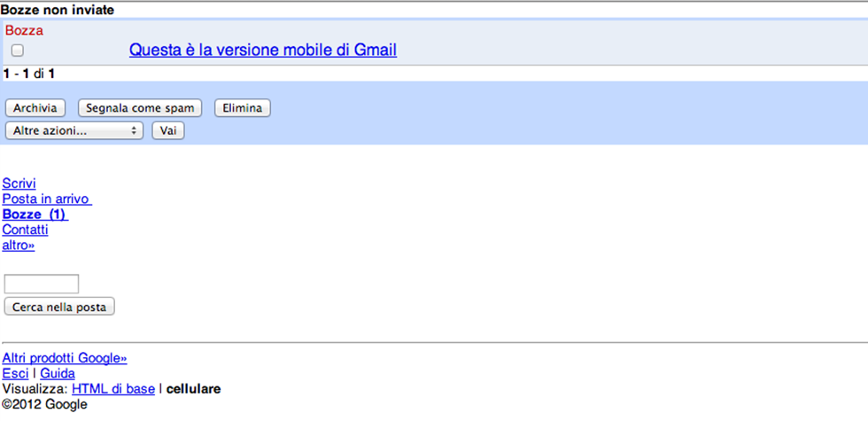Open the draft 'Questa è la versione mobile di Gmail'
868x421 pixels.
coord(262,51)
